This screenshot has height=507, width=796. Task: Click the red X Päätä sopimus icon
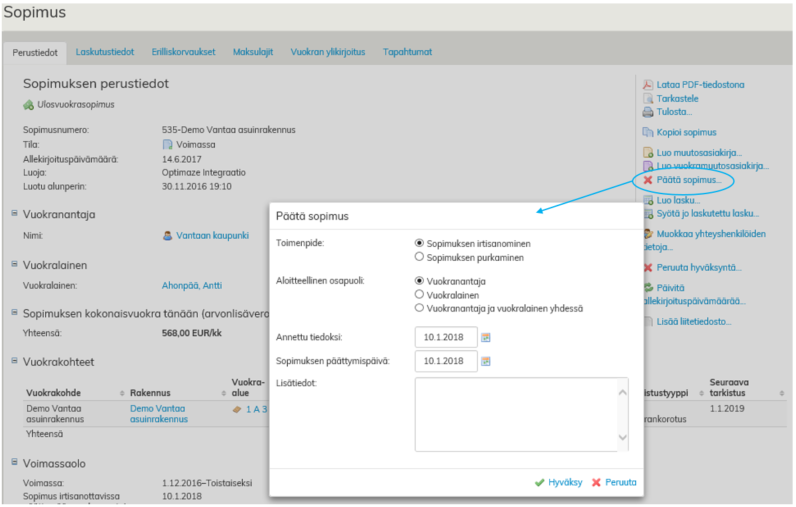[x=648, y=180]
